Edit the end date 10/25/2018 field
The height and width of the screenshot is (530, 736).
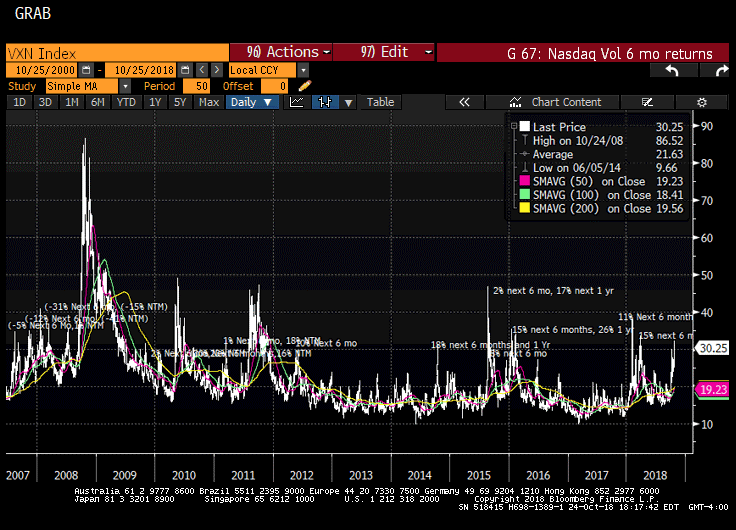pos(142,70)
